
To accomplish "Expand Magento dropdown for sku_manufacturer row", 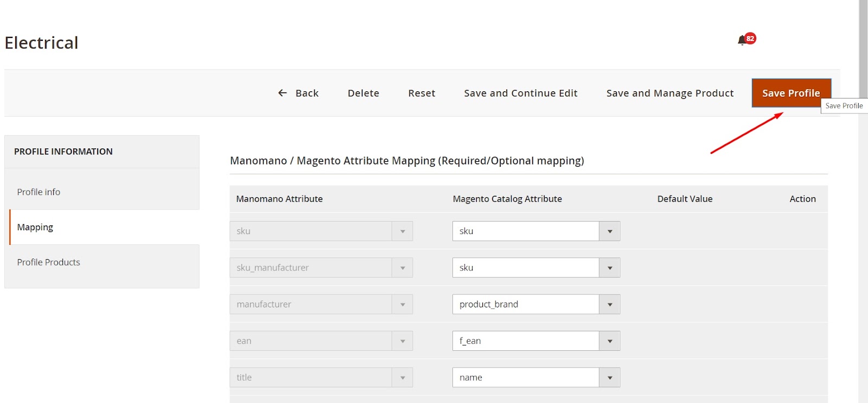I will [x=609, y=268].
